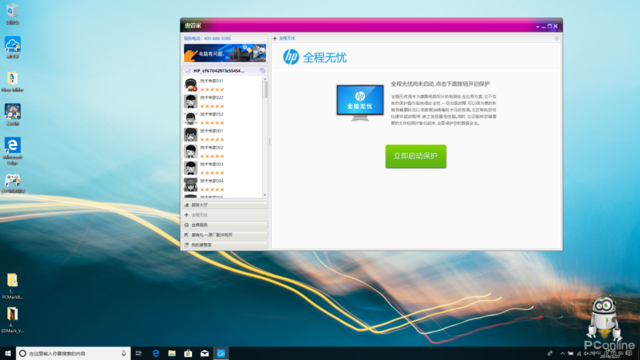Open Microsoft Store from the taskbar

[x=188, y=353]
